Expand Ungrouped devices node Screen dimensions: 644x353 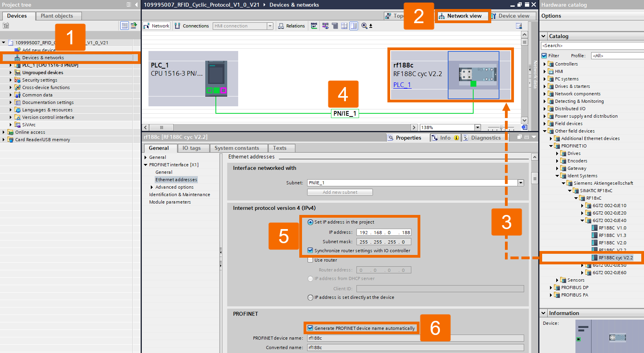[11, 73]
